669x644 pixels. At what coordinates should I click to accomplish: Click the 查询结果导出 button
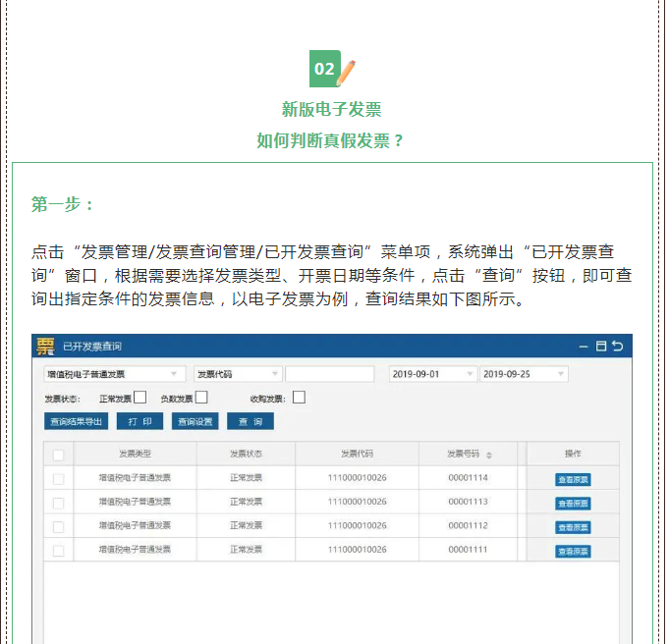point(76,421)
